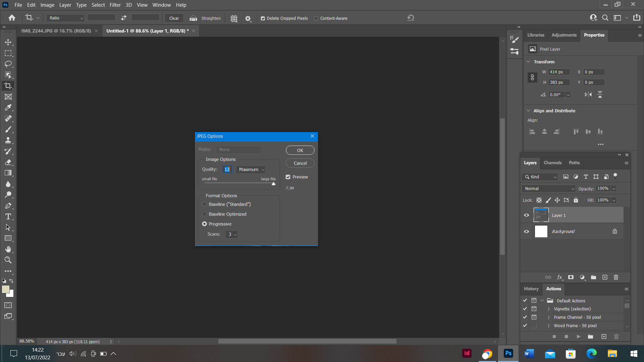Select the Eyedropper tool
This screenshot has width=644, height=362.
click(8, 108)
